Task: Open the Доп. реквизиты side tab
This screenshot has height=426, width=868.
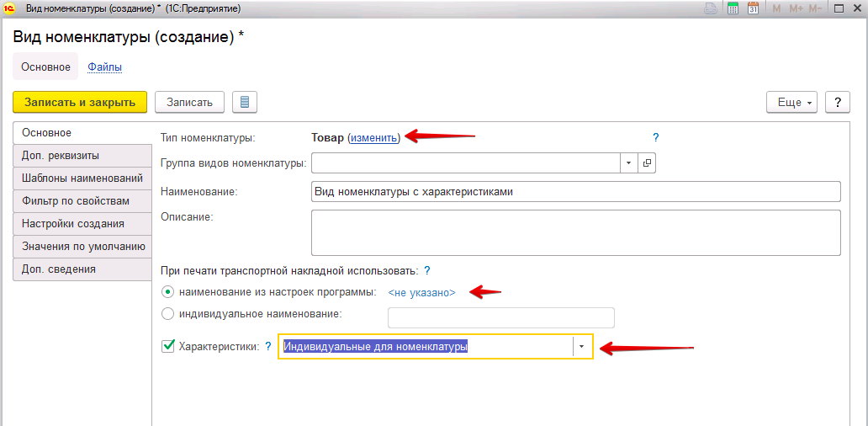Action: point(82,156)
